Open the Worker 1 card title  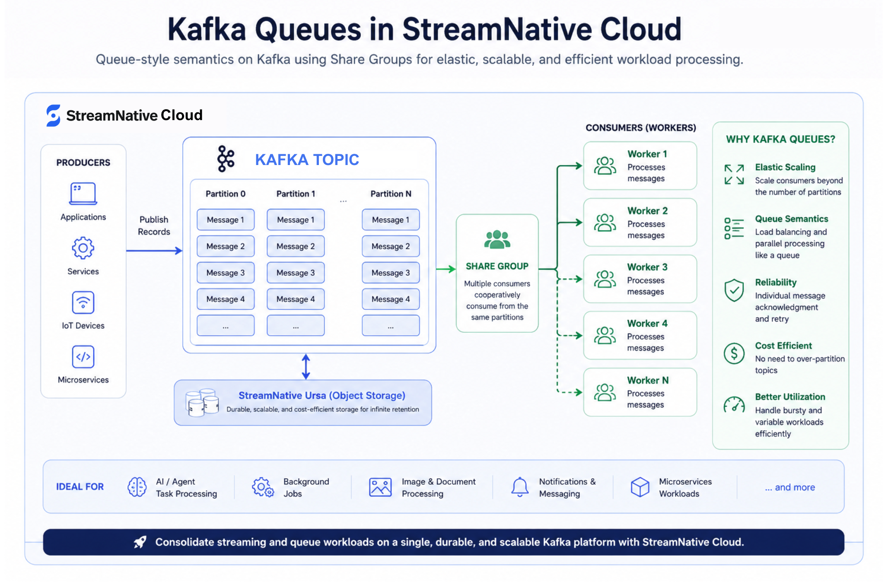tap(647, 154)
